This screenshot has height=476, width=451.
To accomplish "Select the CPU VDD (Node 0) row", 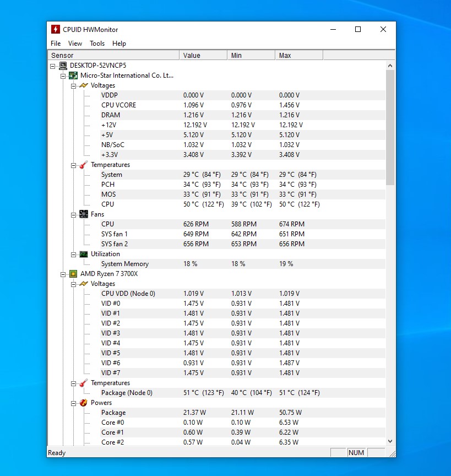I will tap(243, 294).
